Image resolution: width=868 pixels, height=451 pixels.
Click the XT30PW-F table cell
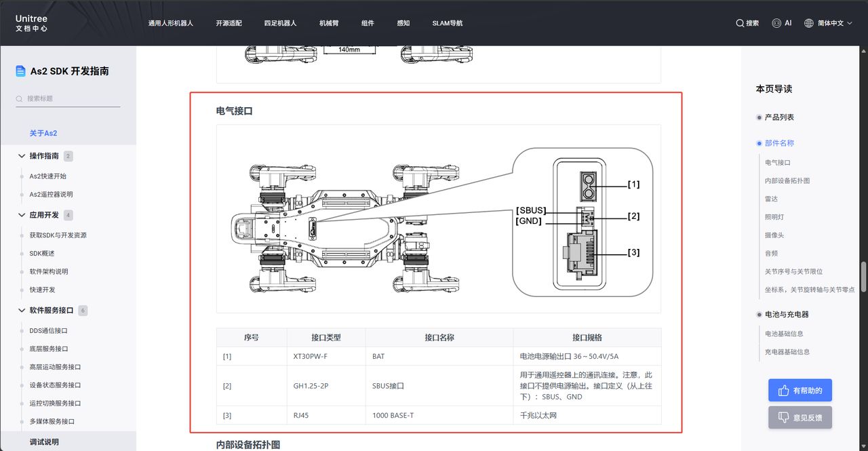pos(326,356)
